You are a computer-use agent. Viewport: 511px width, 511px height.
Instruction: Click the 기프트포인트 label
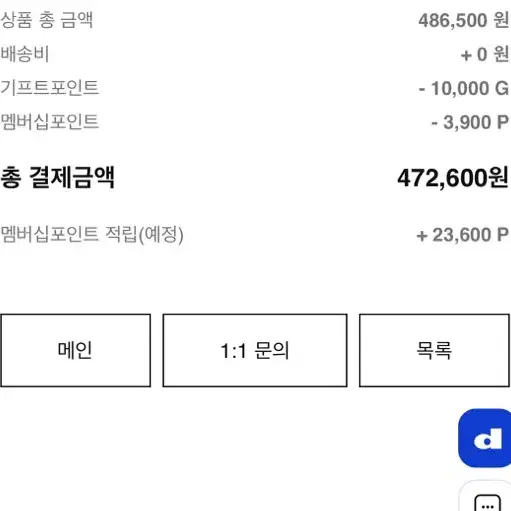point(50,88)
